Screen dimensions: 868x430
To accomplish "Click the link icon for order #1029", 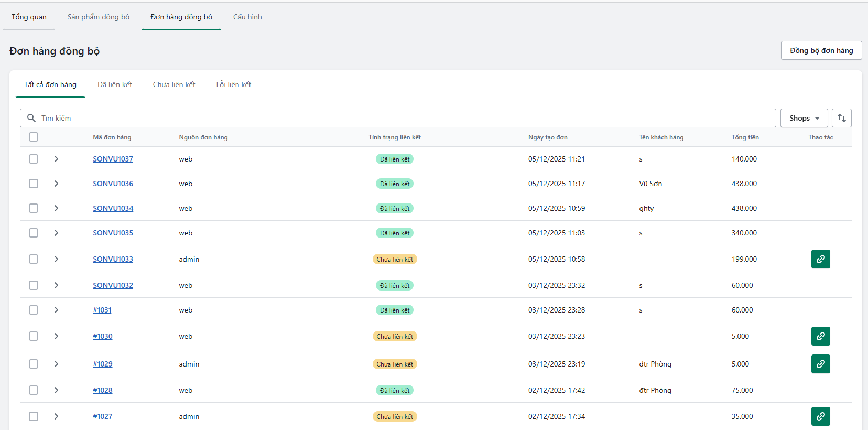I will pos(820,364).
